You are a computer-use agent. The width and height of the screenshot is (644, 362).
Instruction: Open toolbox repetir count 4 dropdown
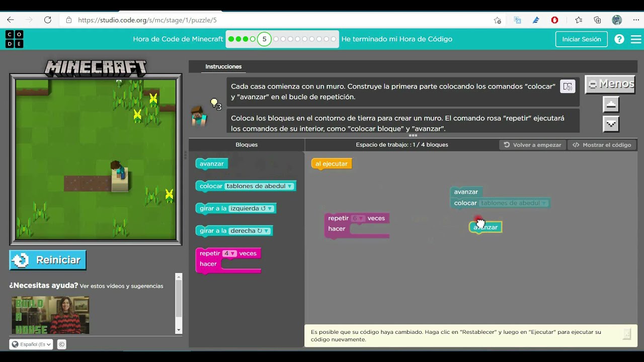pos(230,253)
